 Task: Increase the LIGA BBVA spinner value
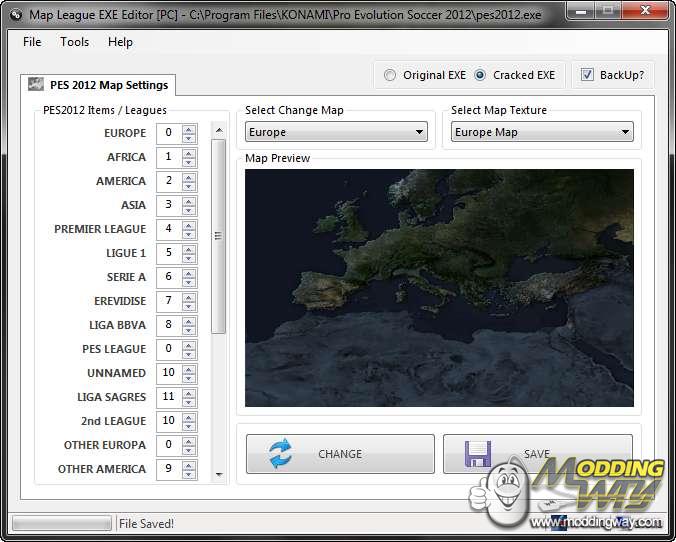point(189,321)
